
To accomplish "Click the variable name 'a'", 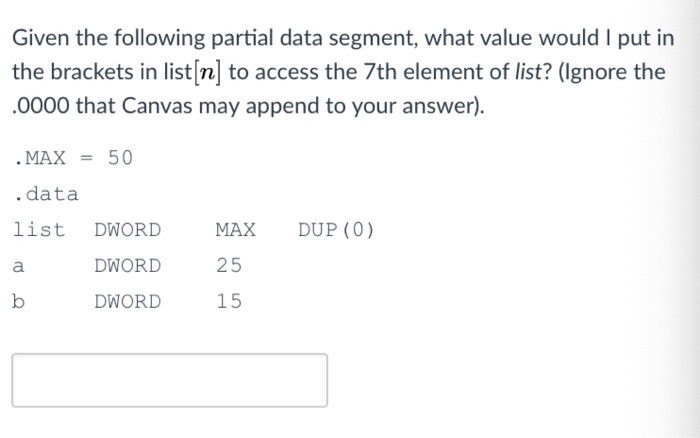I will [x=18, y=267].
